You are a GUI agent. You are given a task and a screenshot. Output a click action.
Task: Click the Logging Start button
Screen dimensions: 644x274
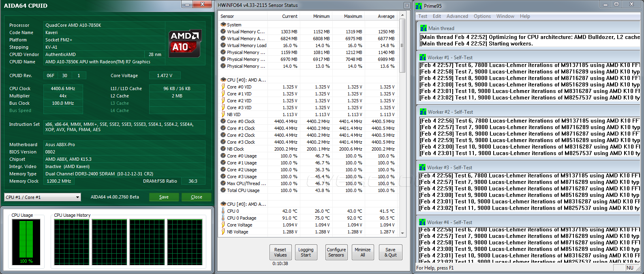(x=306, y=252)
